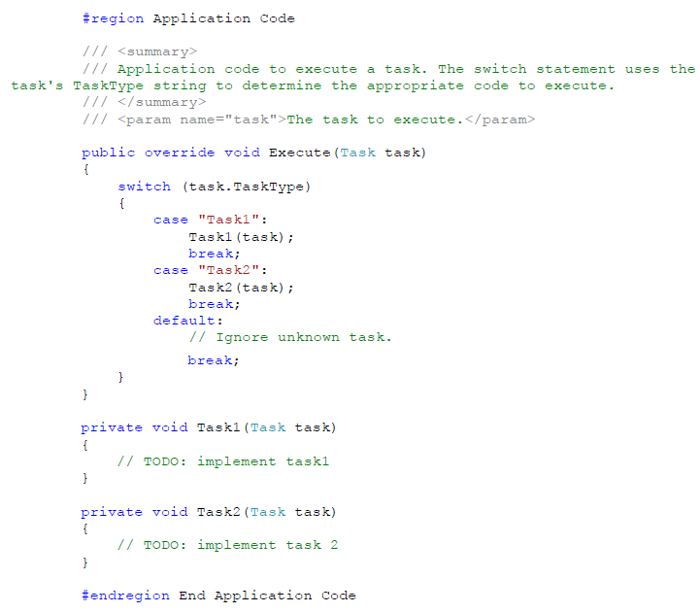The width and height of the screenshot is (700, 613).
Task: Click the 'break;' following Task2(task);
Action: (x=215, y=304)
